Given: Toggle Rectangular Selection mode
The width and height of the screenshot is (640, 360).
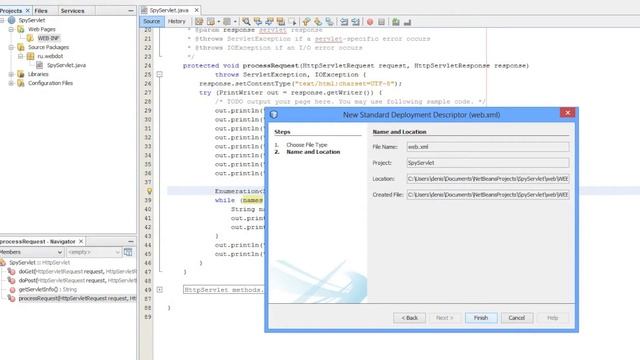Looking at the screenshot, I should click(292, 22).
